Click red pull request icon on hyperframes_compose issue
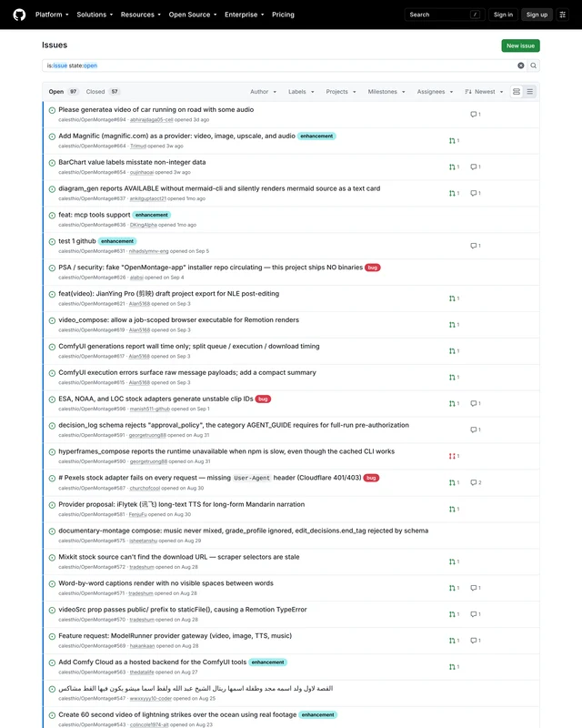This screenshot has height=728, width=582. pyautogui.click(x=452, y=456)
